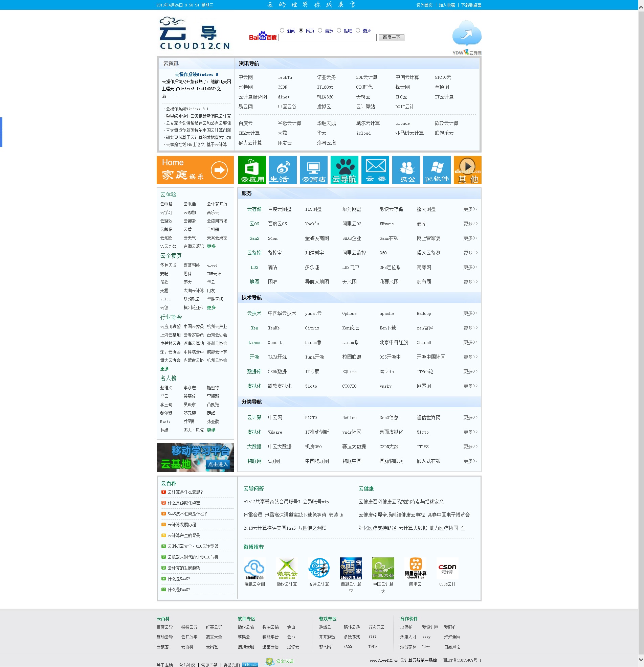
Task: Open 云计算是什么意思? article
Action: (185, 492)
